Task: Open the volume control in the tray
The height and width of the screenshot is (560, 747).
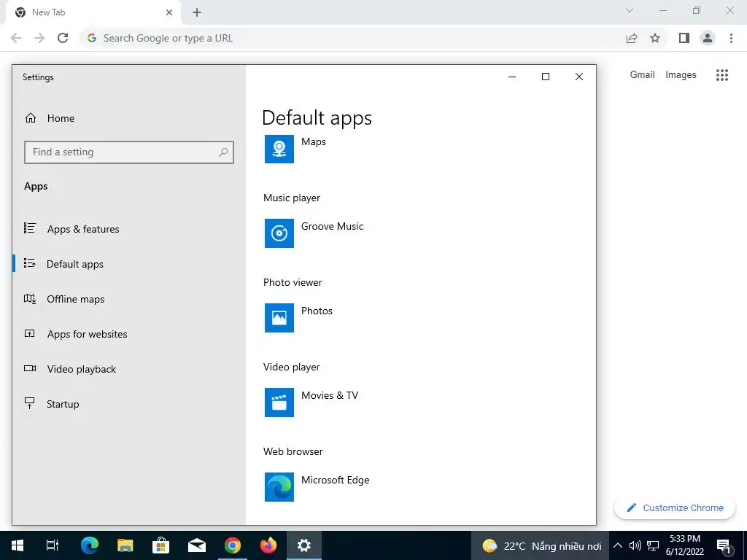Action: pyautogui.click(x=635, y=545)
